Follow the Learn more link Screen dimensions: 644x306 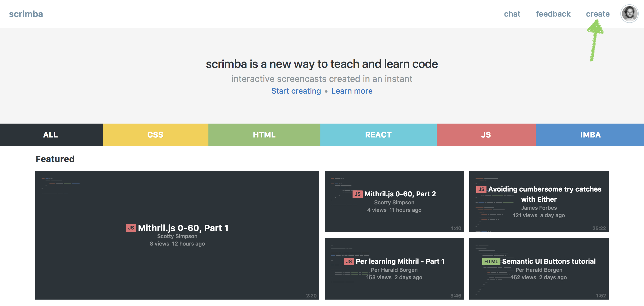coord(352,91)
